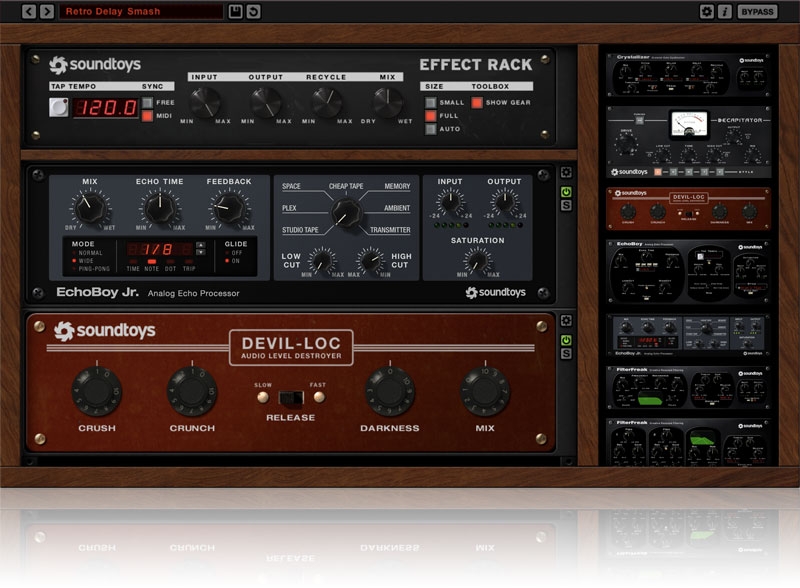
Task: Open EchoBoy Jr. slot settings gear
Action: tap(566, 173)
